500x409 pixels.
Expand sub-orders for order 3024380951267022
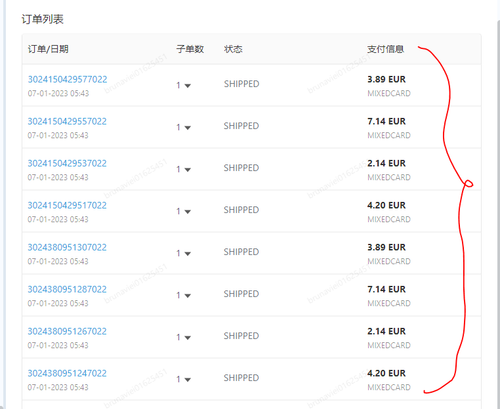pos(188,338)
